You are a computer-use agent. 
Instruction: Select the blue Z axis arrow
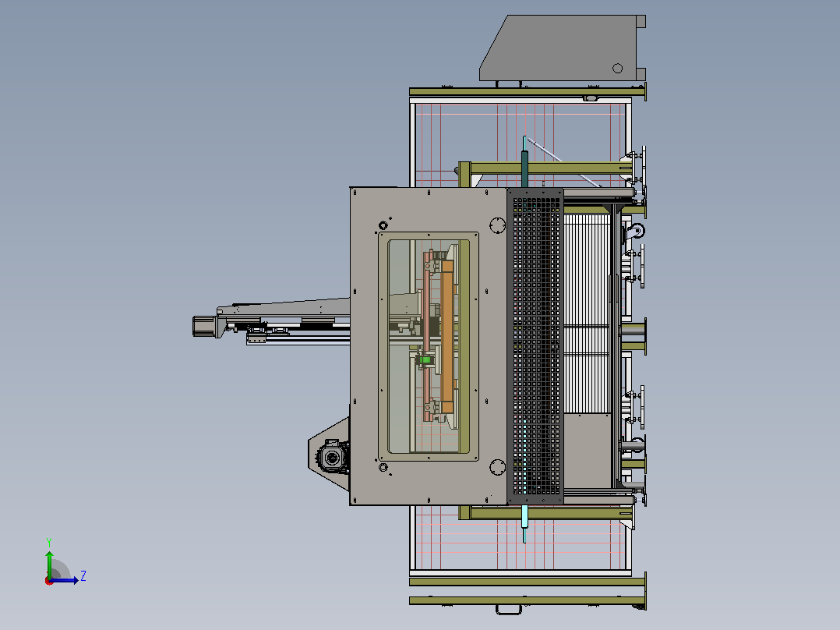[x=65, y=580]
